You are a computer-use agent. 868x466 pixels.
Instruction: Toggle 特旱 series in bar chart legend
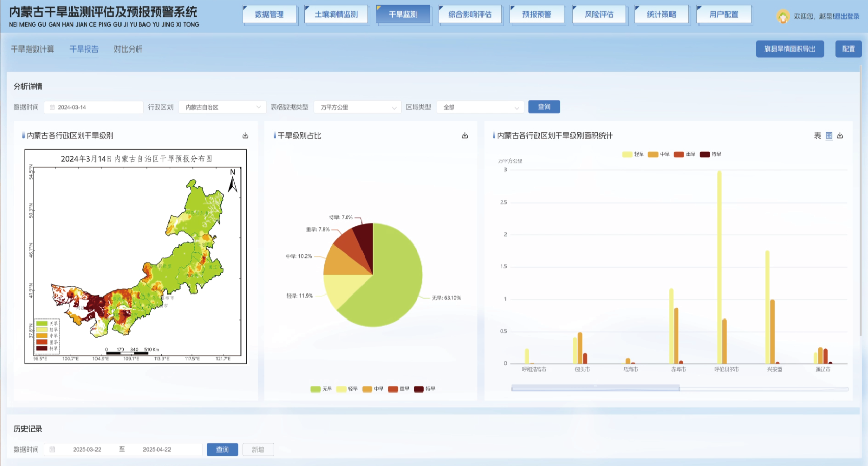click(x=710, y=154)
